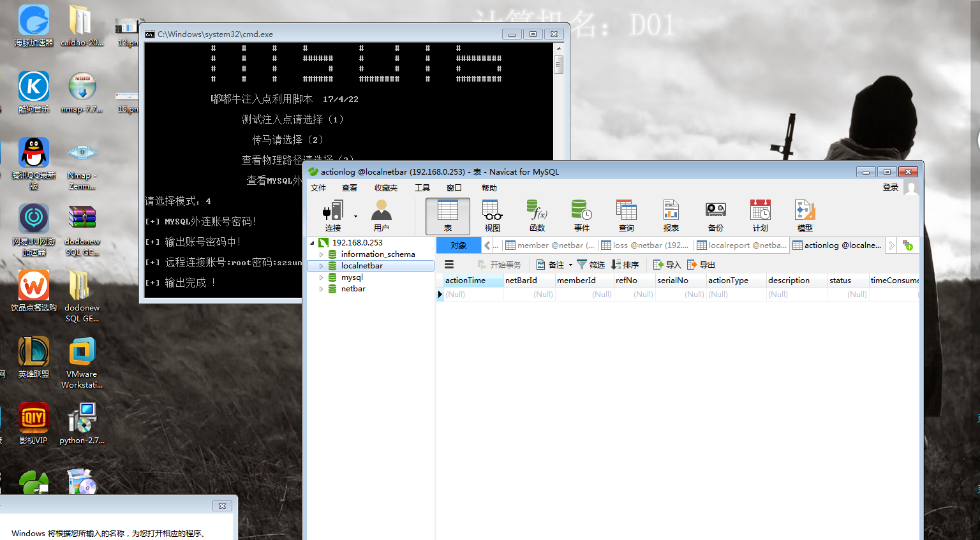Image resolution: width=980 pixels, height=540 pixels.
Task: Switch to the loss @netbar tab
Action: tap(646, 245)
